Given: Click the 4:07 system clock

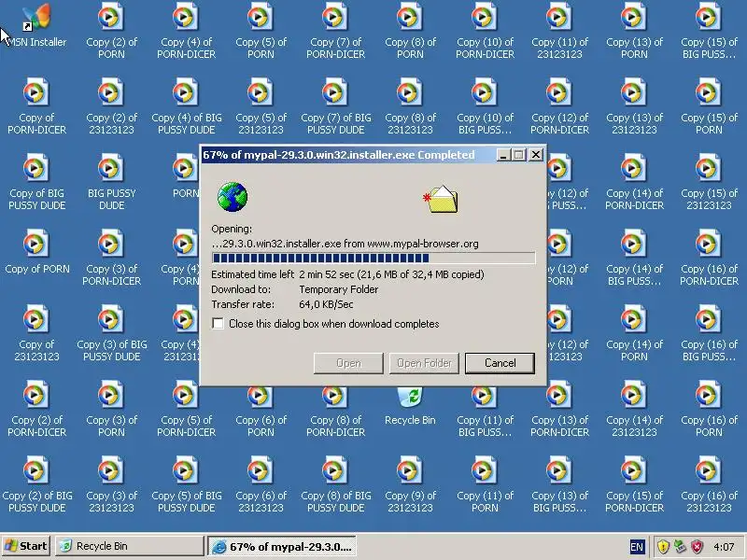Looking at the screenshot, I should [724, 547].
